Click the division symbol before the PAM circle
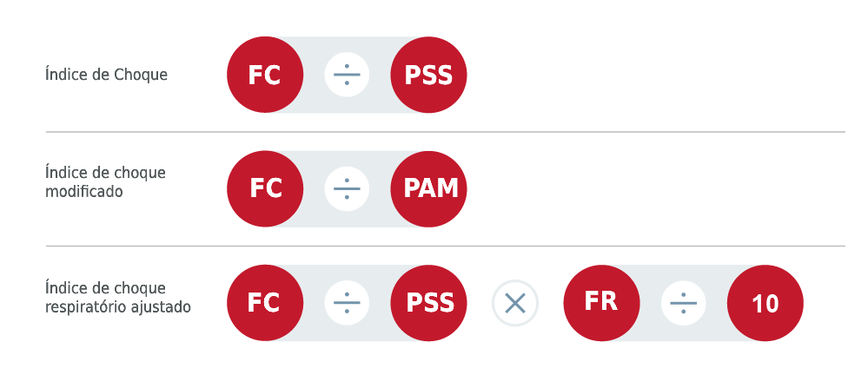Screen dimensions: 868x375 pos(347,188)
